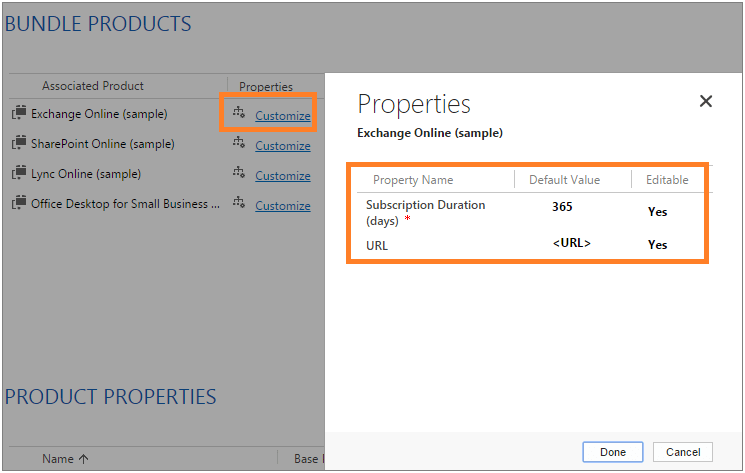Image resolution: width=745 pixels, height=473 pixels.
Task: Click the Properties column header in the bundle grid
Action: pyautogui.click(x=266, y=86)
